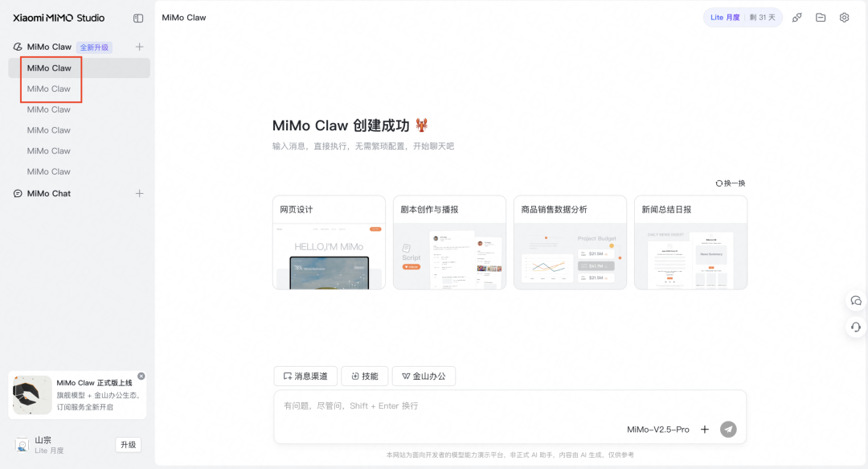
Task: Open the highlighted MiMo Claw conversation in the sidebar
Action: 79,68
